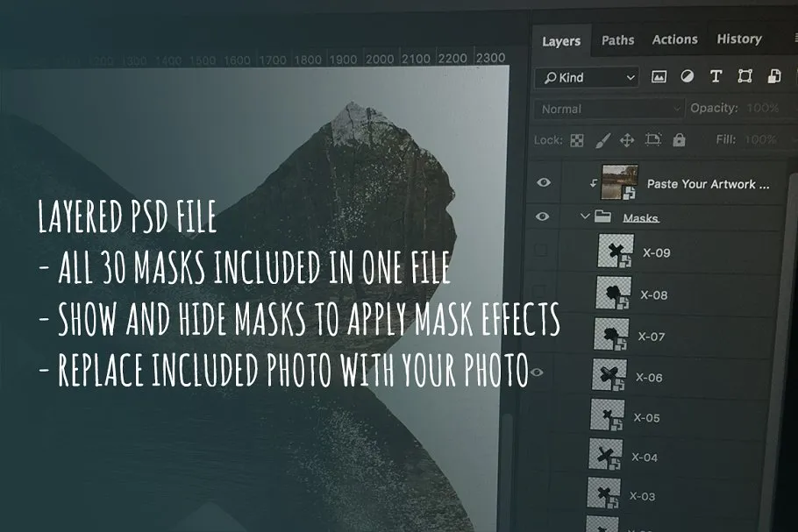This screenshot has width=798, height=532.
Task: Toggle visibility of the Masks group
Action: 543,216
